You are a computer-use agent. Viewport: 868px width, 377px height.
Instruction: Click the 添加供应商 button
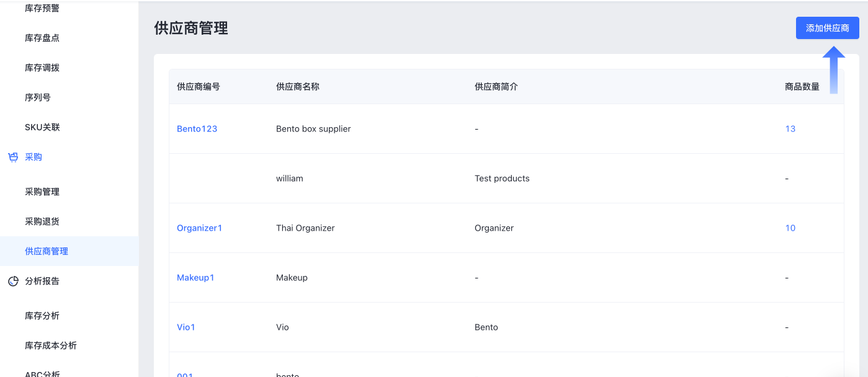coord(827,28)
